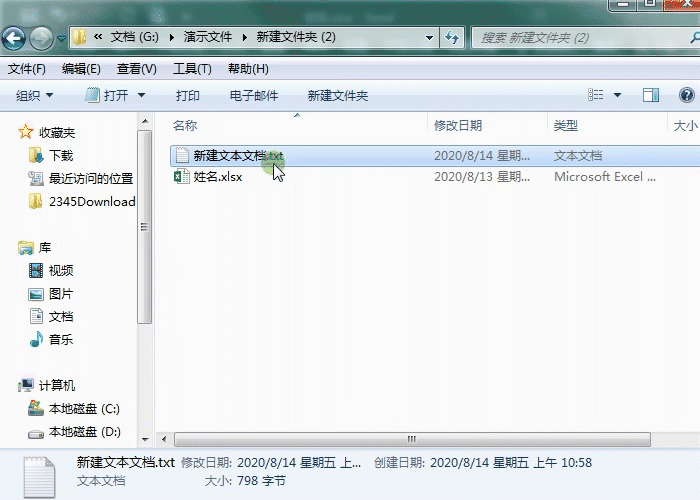
Task: Refresh the current folder view
Action: point(452,38)
